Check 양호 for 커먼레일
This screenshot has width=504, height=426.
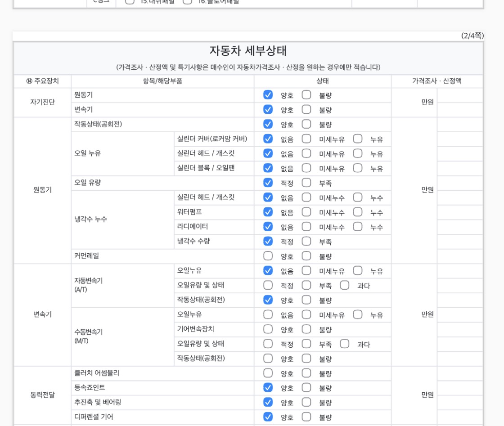[268, 256]
